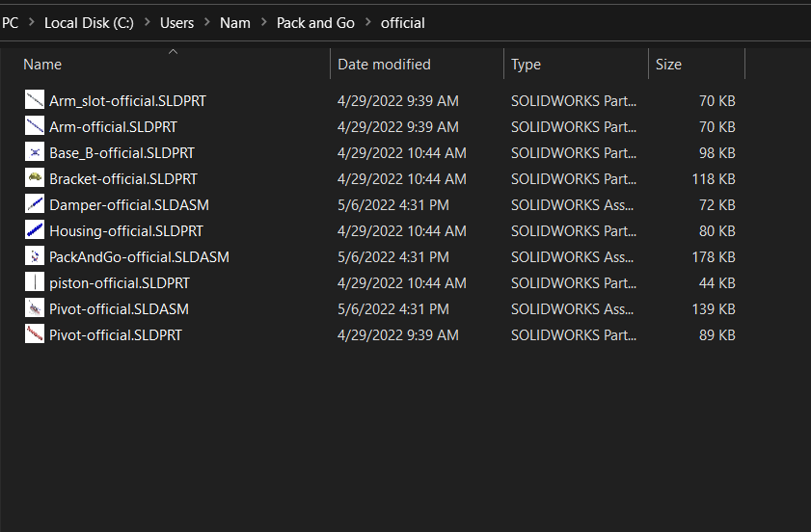Viewport: 811px width, 532px height.
Task: Click the 118 KB size of Bracket-official
Action: click(x=714, y=179)
